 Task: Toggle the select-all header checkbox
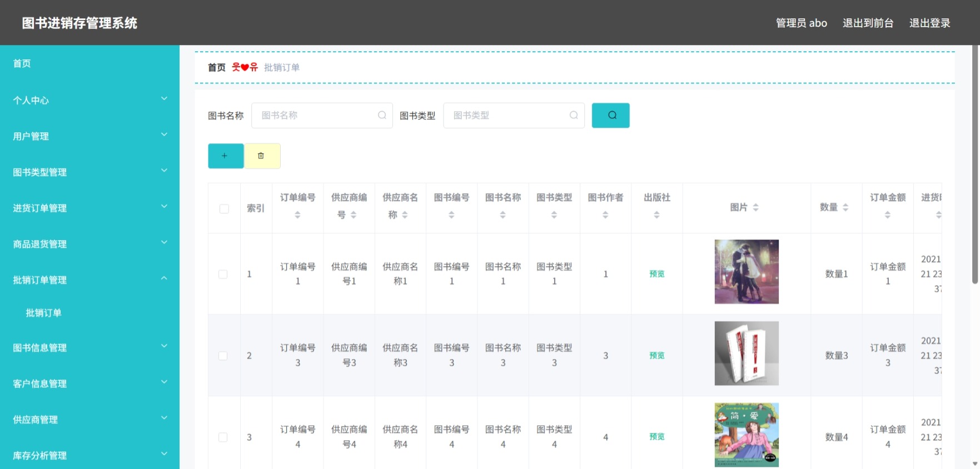coord(224,208)
